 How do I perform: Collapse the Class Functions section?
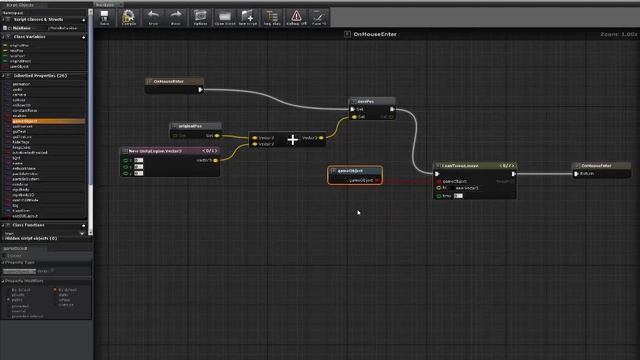3,225
